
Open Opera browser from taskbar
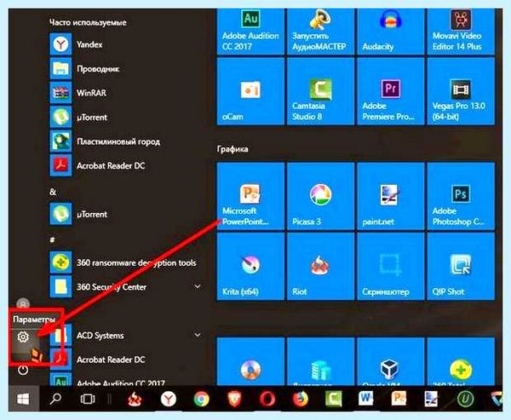pyautogui.click(x=267, y=400)
